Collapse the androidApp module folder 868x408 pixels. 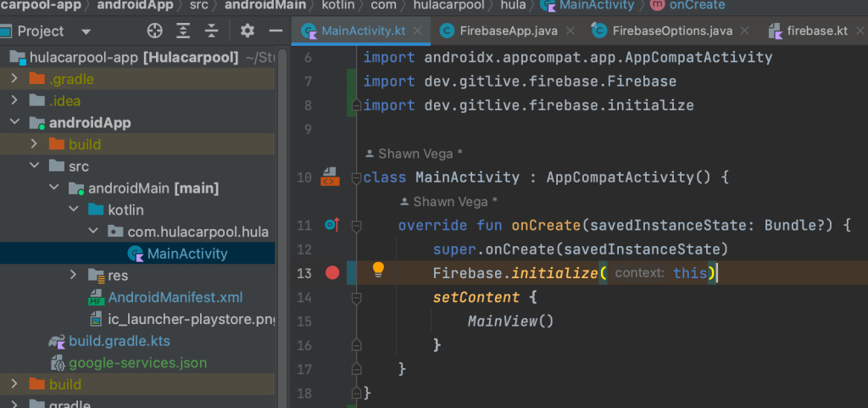click(15, 123)
